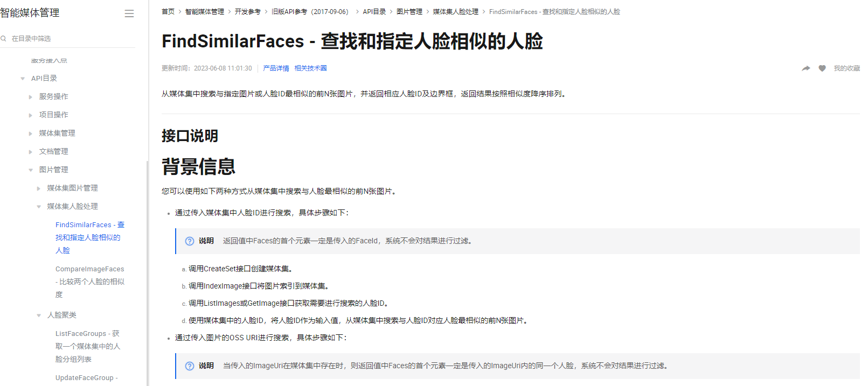This screenshot has height=386, width=868.
Task: Click the 接口说明 heading
Action: (x=190, y=136)
